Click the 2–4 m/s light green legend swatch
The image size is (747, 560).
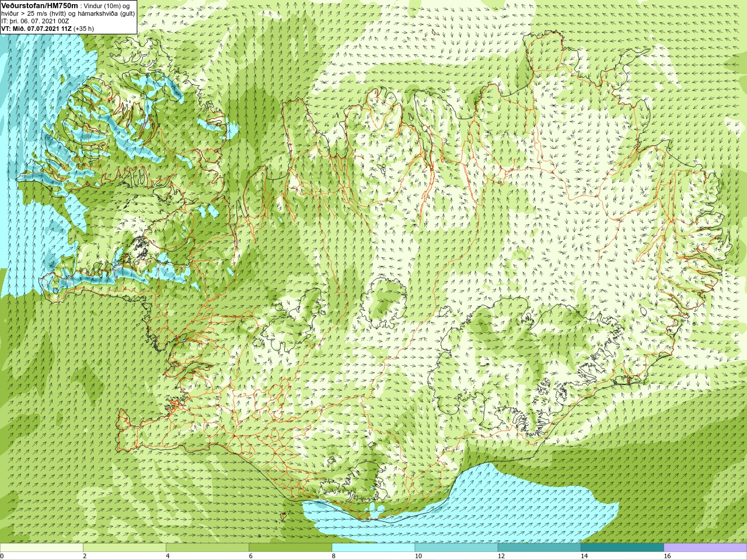pos(124,548)
